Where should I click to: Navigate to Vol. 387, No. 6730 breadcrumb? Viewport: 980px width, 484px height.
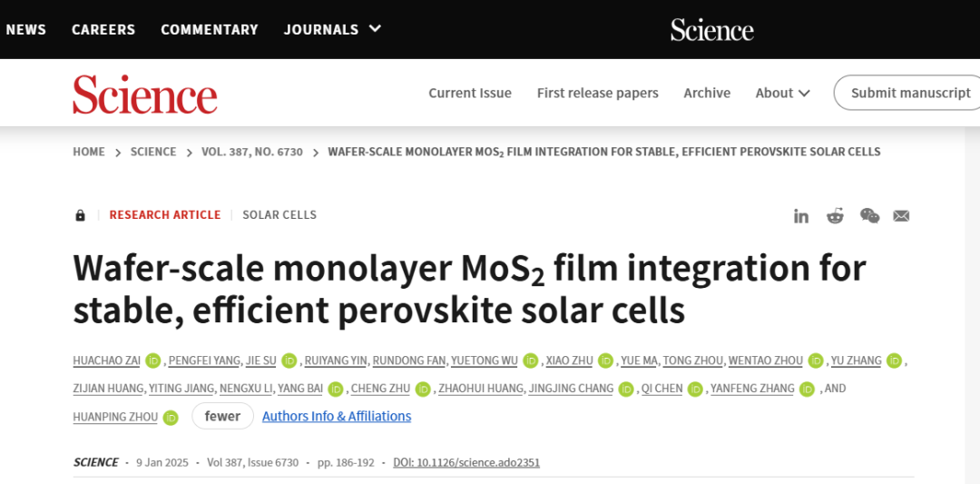[x=252, y=152]
